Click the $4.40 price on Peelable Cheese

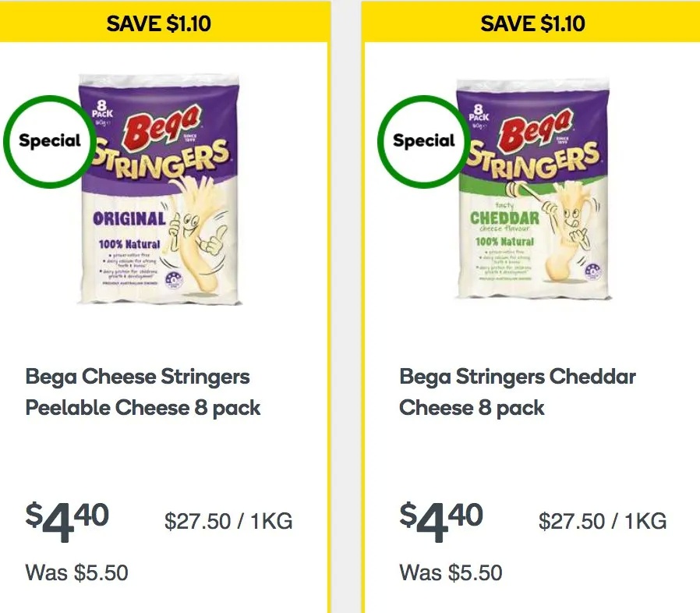[x=67, y=522]
